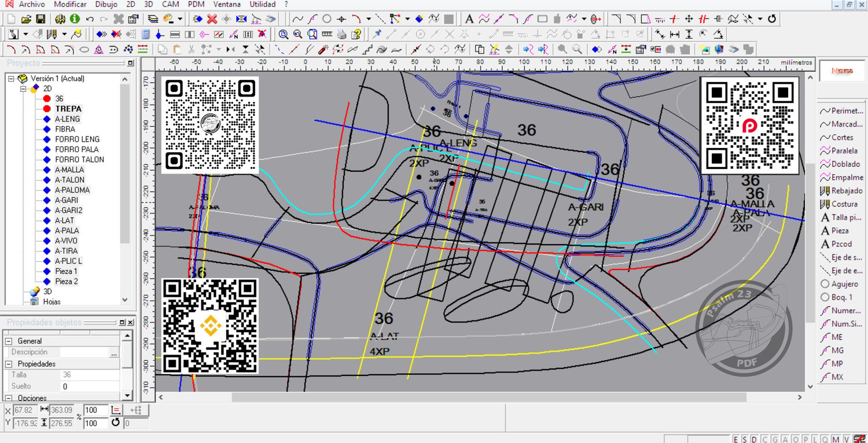Select the four-way move arrows tool
Viewport: 868px width, 443px height.
[x=689, y=19]
